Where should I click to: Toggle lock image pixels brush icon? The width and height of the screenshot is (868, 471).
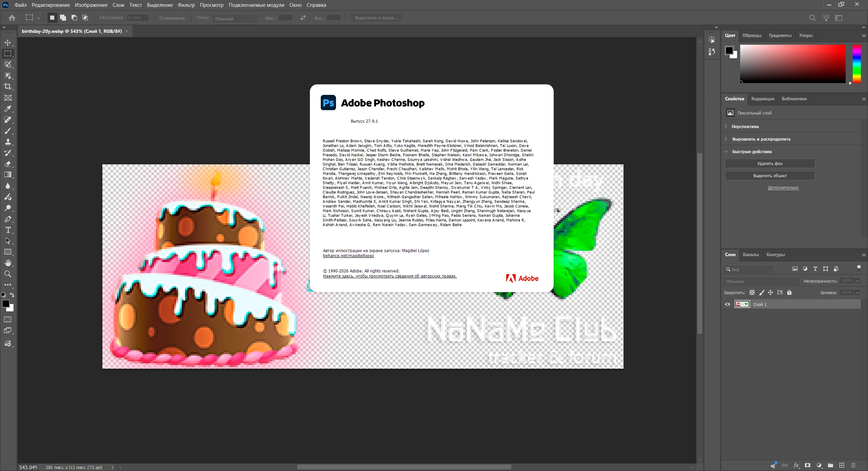click(x=762, y=292)
